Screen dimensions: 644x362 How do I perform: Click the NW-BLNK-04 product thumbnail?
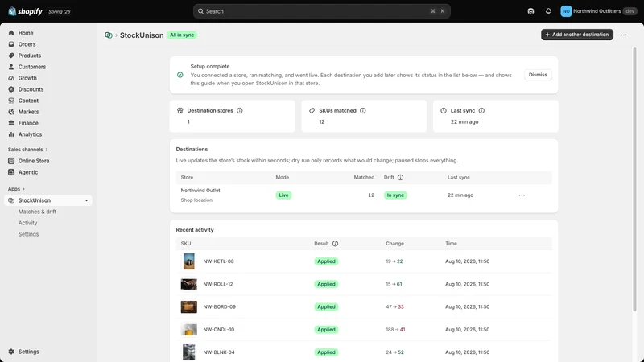(189, 352)
